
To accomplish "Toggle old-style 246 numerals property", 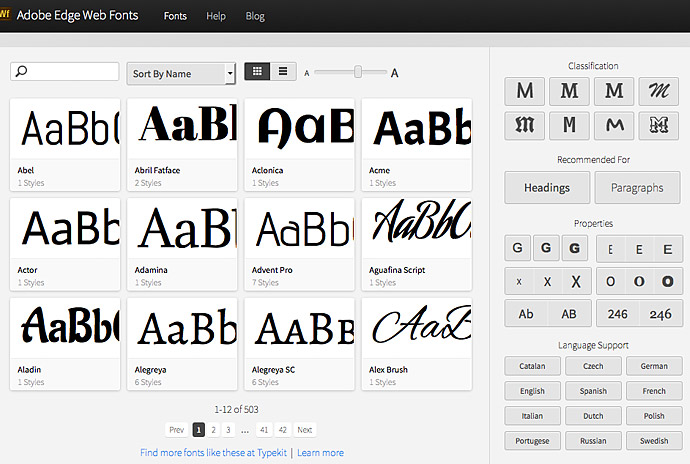I will 661,314.
